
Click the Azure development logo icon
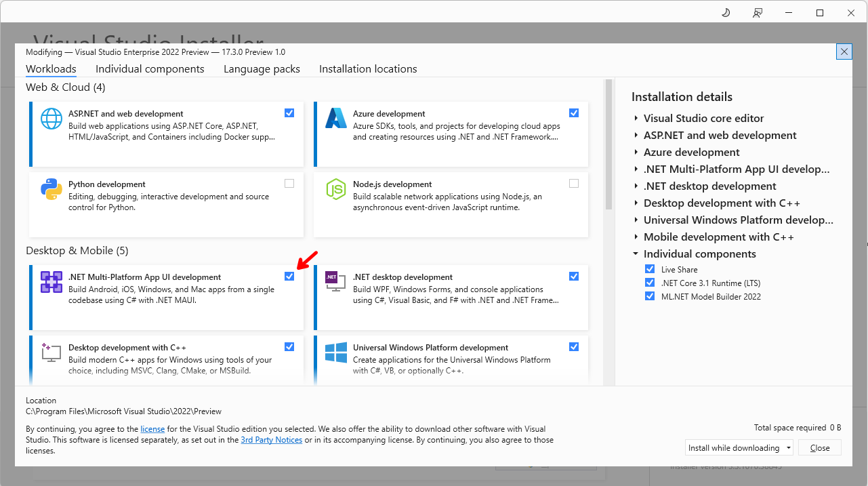click(336, 119)
